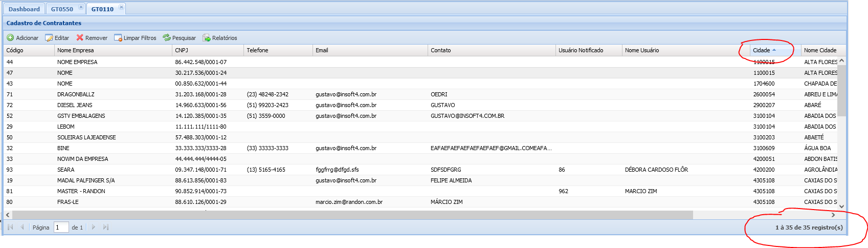Viewport: 868px width, 248px height.
Task: Click the vertical scrollbar thumb
Action: pos(841,91)
